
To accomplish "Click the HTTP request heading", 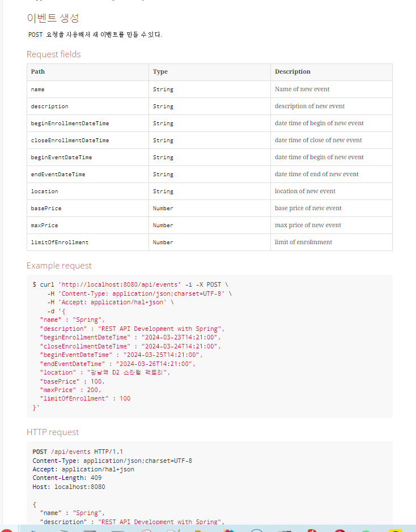I will 53,432.
